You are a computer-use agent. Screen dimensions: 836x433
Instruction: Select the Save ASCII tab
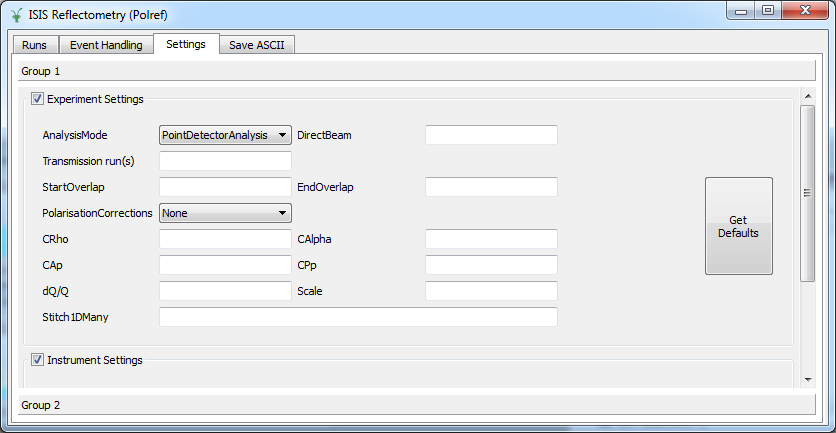[256, 45]
